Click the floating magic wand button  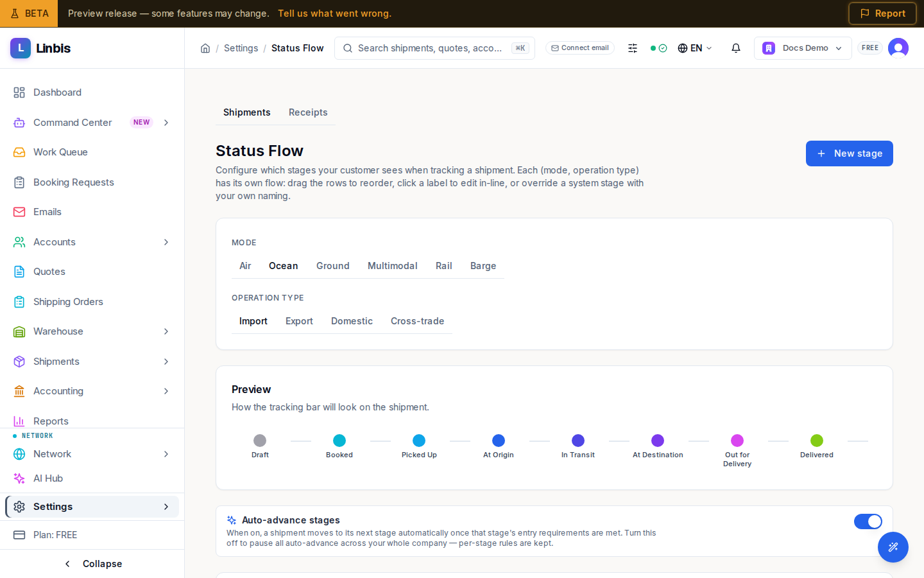point(893,547)
